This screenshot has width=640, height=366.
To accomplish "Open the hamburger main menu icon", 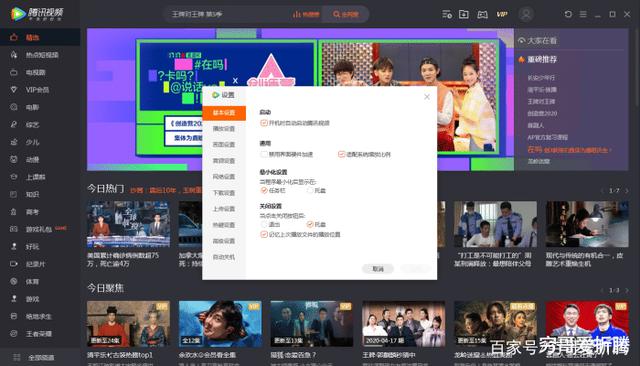I will pos(583,14).
